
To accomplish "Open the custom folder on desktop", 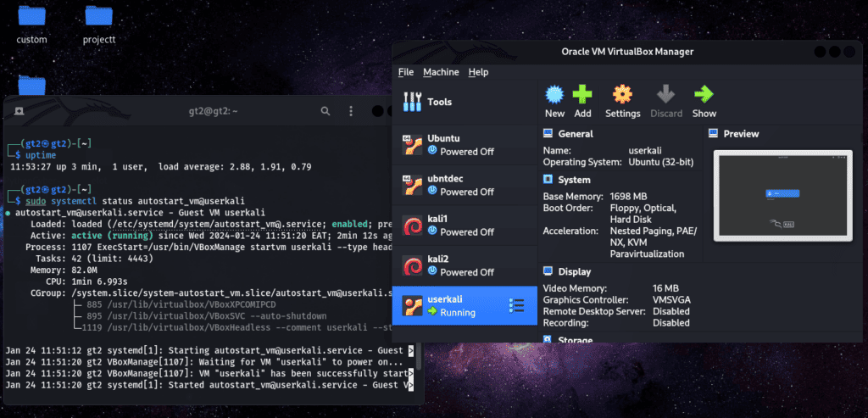I will coord(31,25).
